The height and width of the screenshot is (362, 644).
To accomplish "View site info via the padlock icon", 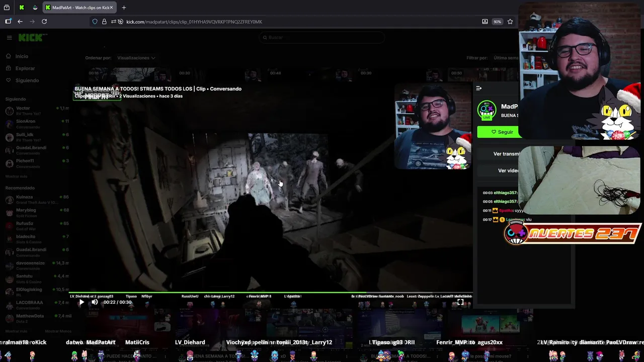I will [x=104, y=22].
